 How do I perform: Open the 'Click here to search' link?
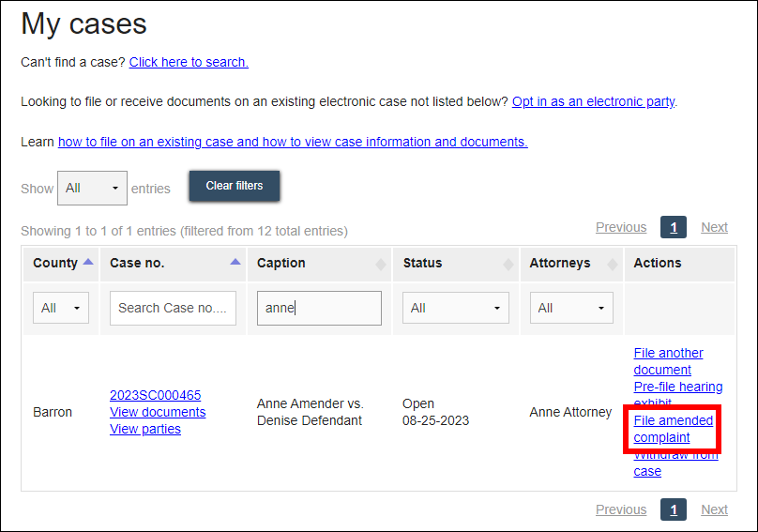click(189, 62)
